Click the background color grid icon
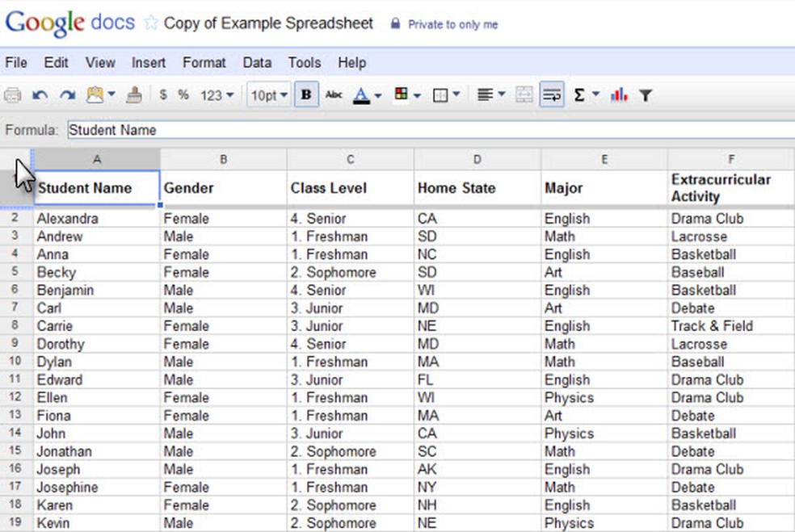795x532 pixels. click(401, 94)
